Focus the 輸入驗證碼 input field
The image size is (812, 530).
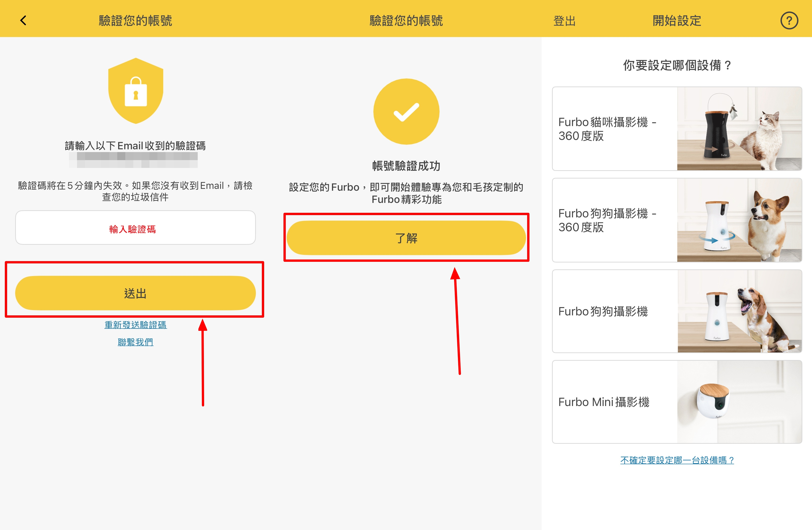[x=135, y=228]
